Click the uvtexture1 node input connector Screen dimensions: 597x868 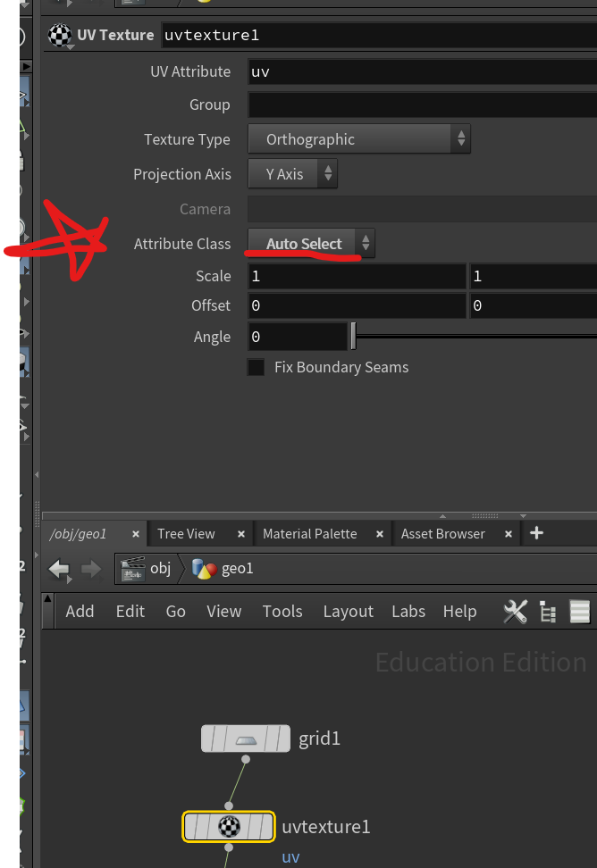point(229,806)
